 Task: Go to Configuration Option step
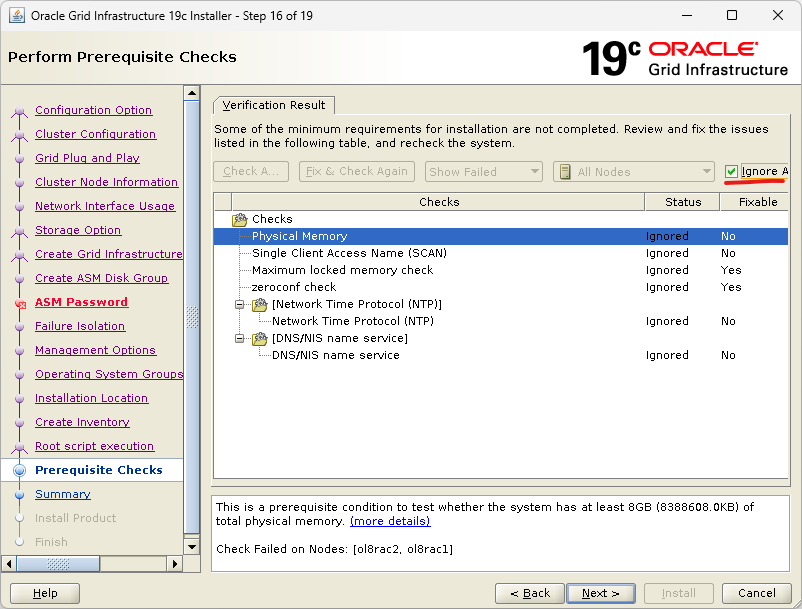(94, 110)
